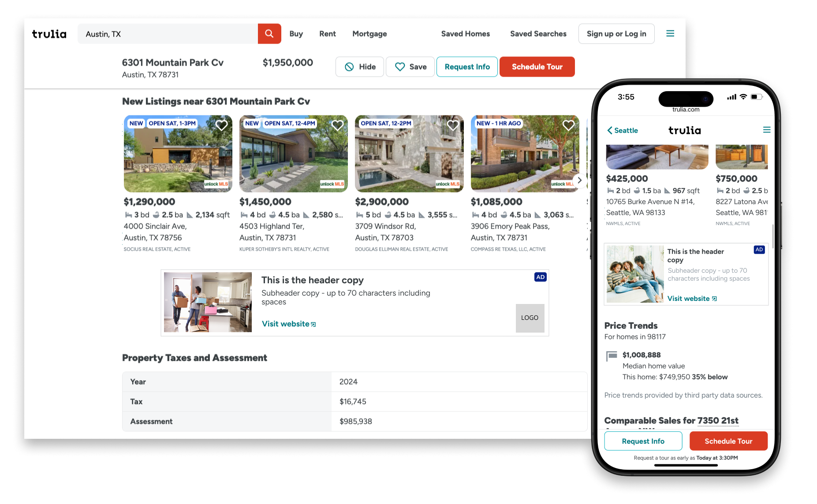Image resolution: width=817 pixels, height=504 pixels.
Task: Click the AD badge on mobile ad card
Action: click(x=759, y=250)
